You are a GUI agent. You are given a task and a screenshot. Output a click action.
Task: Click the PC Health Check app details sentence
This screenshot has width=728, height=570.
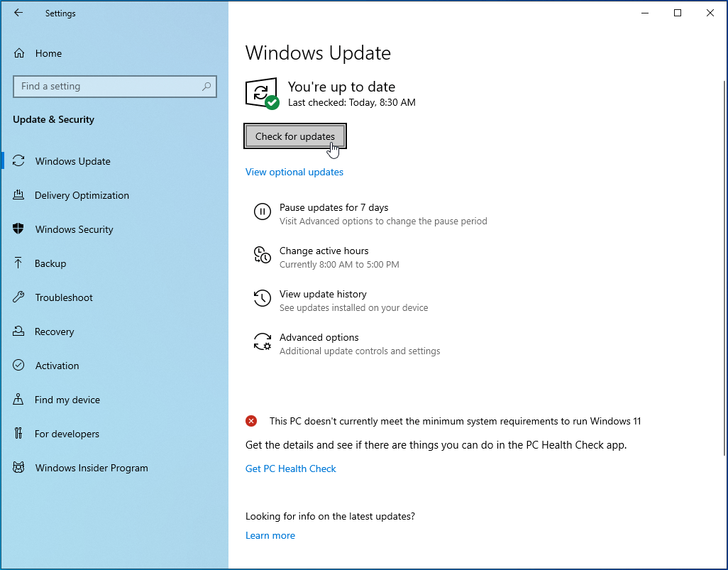click(436, 444)
